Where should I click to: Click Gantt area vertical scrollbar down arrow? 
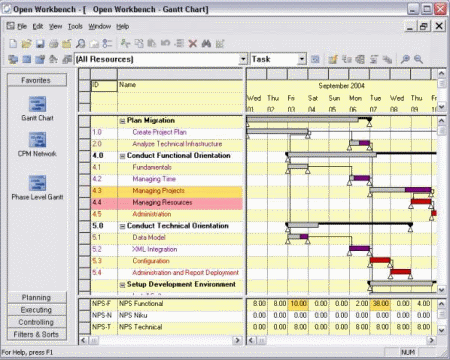[441, 290]
